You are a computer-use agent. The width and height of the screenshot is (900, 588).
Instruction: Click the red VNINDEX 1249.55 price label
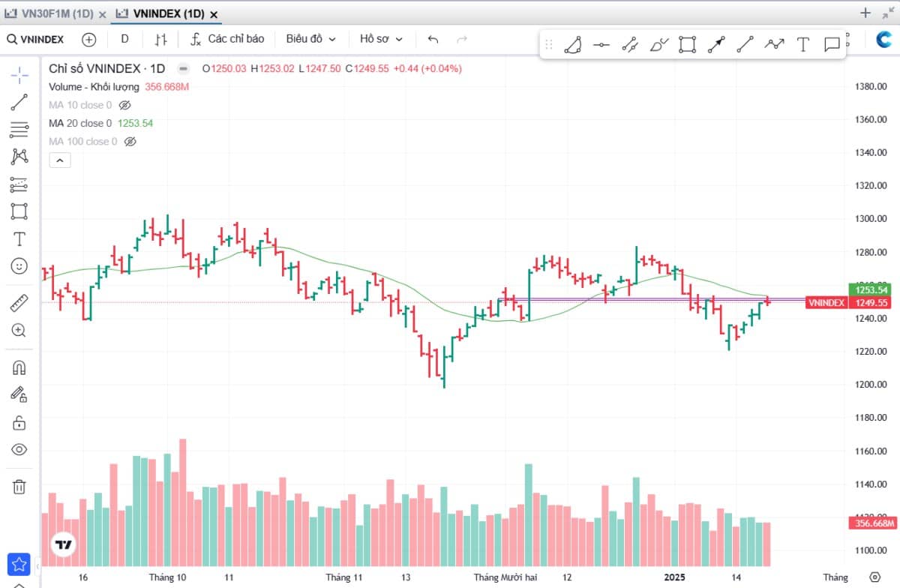(x=849, y=303)
